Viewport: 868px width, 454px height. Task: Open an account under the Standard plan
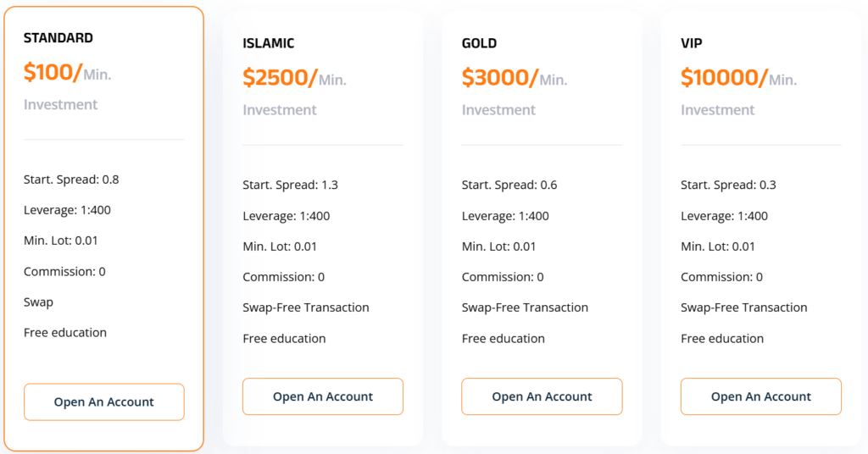tap(104, 402)
